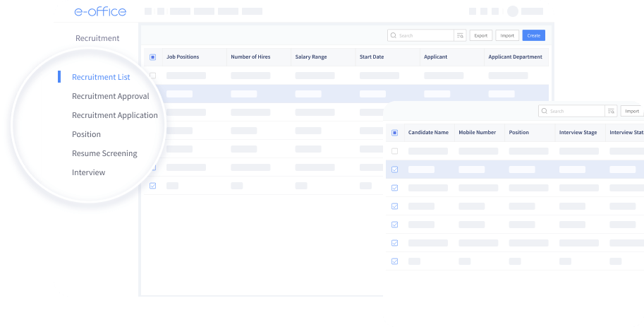The image size is (644, 327).
Task: Open advanced filter icon beside Export button
Action: point(460,36)
